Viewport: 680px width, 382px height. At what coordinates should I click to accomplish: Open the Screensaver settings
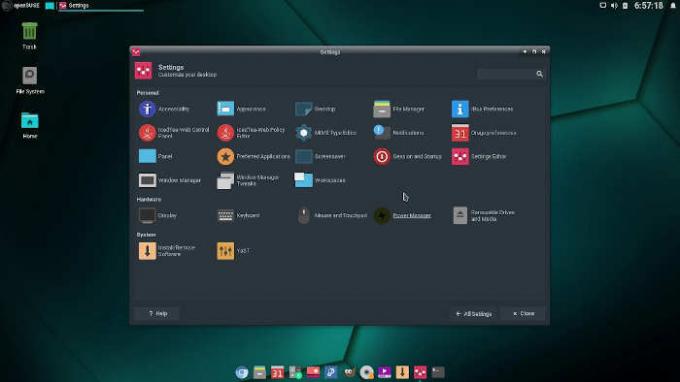[320, 156]
